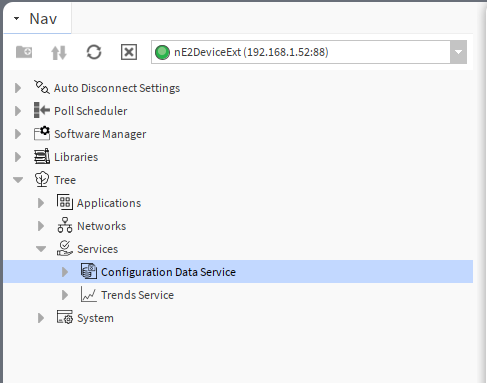Select Software Manager tree entry
The width and height of the screenshot is (487, 383).
point(100,134)
